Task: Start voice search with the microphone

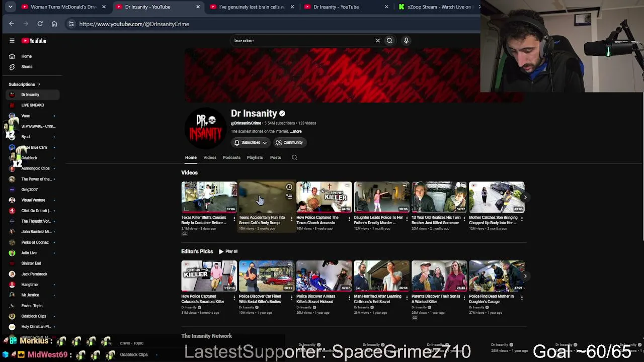Action: click(x=406, y=41)
